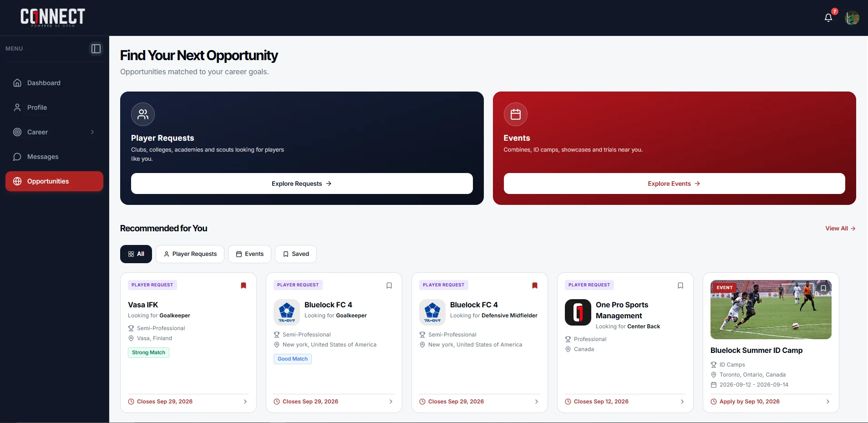The height and width of the screenshot is (423, 868).
Task: Follow the View All link
Action: pyautogui.click(x=840, y=229)
